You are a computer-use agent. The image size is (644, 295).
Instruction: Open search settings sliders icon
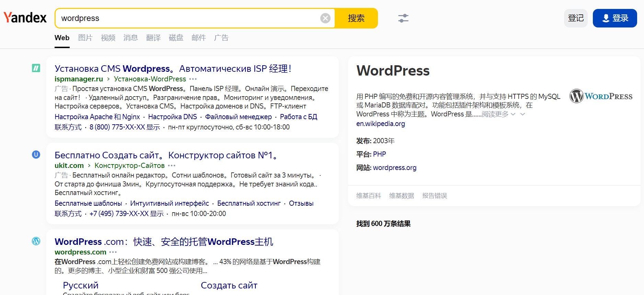point(403,18)
